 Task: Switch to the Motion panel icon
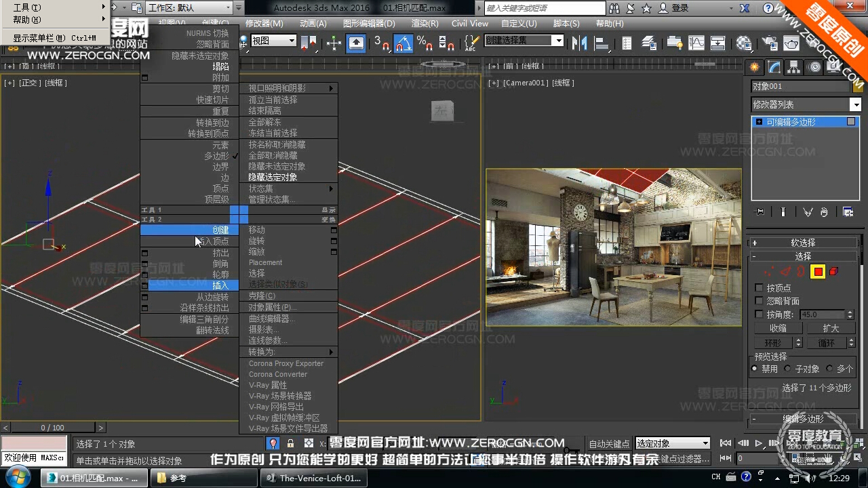814,67
